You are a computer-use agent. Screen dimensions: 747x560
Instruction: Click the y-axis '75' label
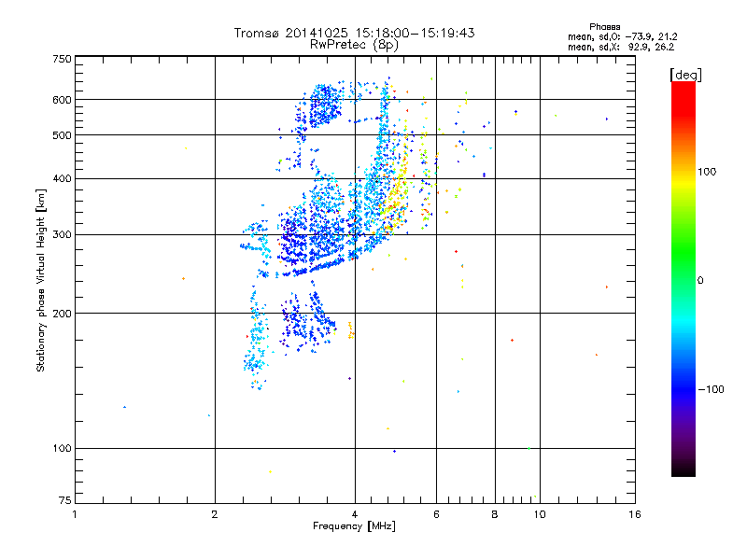tap(65, 500)
